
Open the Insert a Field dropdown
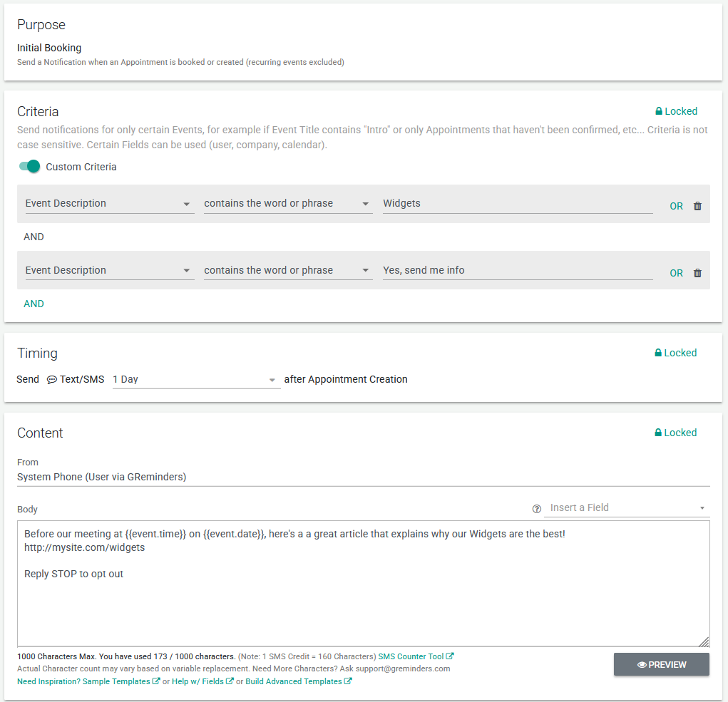627,508
